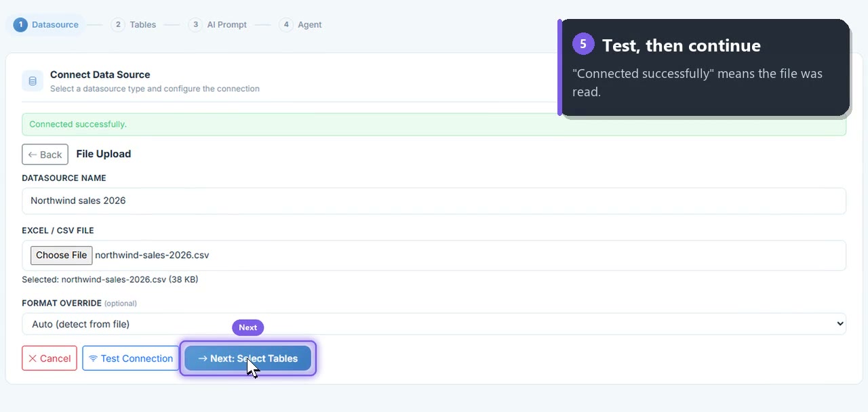This screenshot has width=868, height=412.
Task: Click the selected file name northwind-sales-2026.csv
Action: (152, 255)
